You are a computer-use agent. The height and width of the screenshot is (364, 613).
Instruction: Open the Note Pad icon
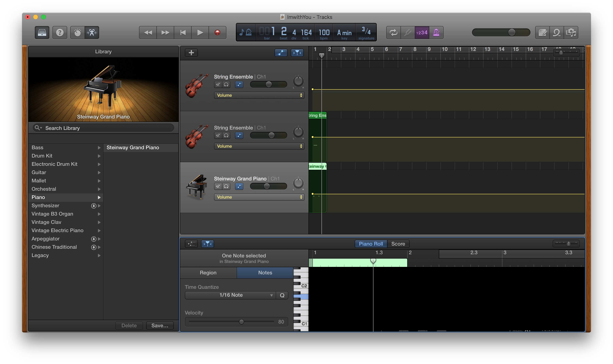point(542,33)
